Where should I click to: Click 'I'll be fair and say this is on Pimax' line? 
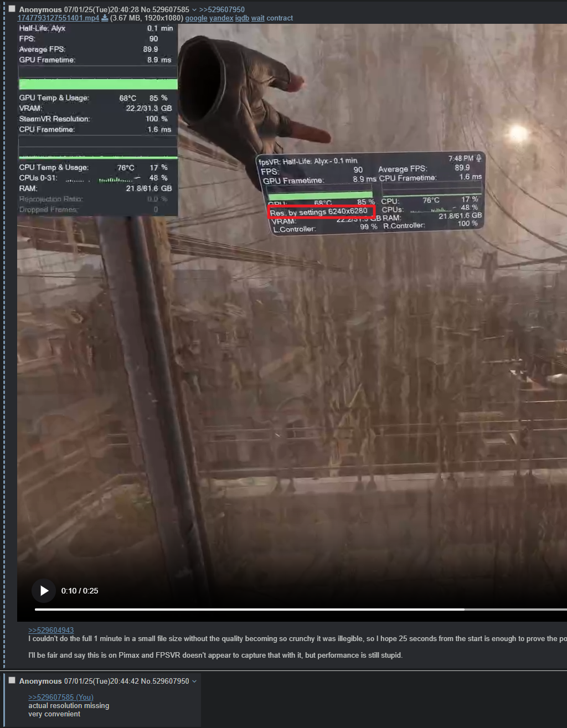pyautogui.click(x=215, y=655)
